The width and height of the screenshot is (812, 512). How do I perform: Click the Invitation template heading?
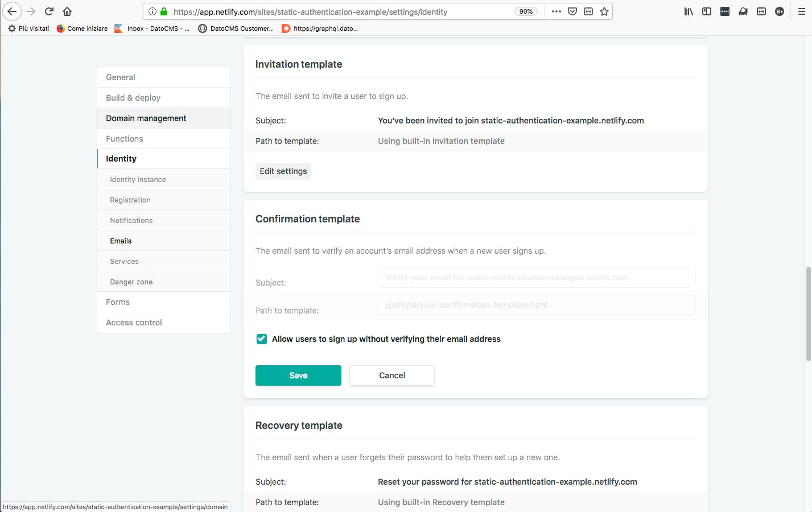299,64
